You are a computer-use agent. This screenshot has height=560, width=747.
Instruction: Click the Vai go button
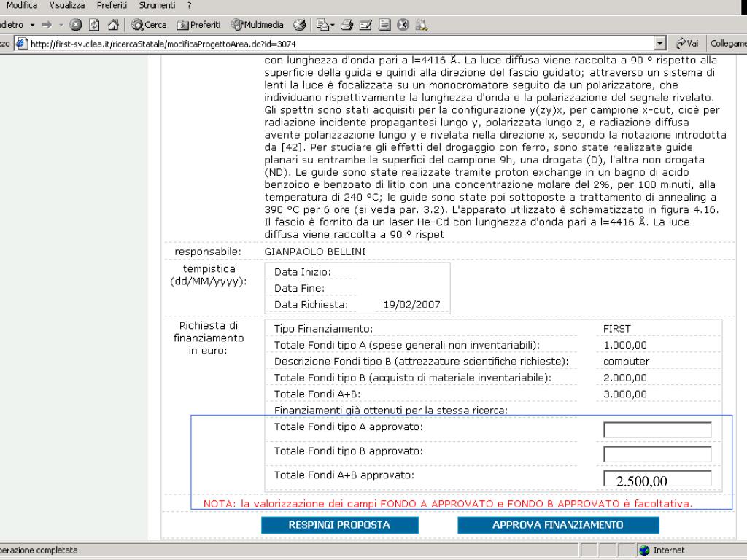point(687,44)
